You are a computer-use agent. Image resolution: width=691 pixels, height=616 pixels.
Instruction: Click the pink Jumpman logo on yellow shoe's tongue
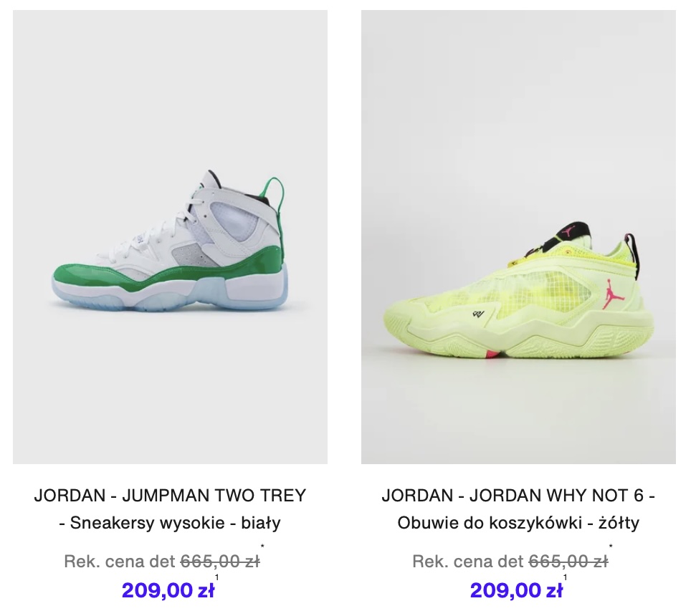point(570,231)
